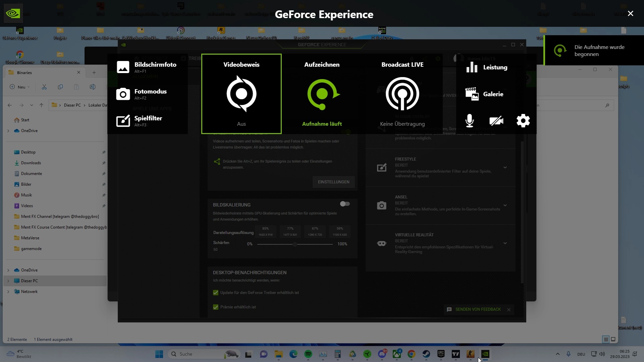Screen dimensions: 644x362
Task: Click the Aufzeichnen recording icon
Action: pyautogui.click(x=322, y=94)
